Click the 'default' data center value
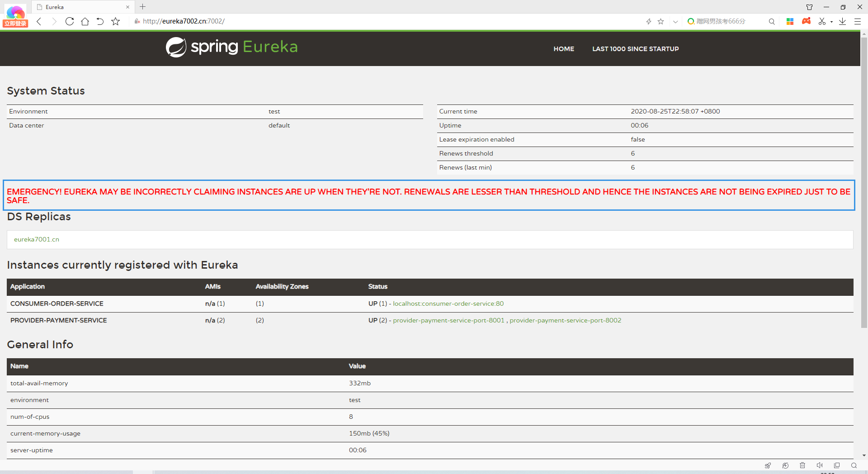This screenshot has height=474, width=868. pyautogui.click(x=279, y=126)
